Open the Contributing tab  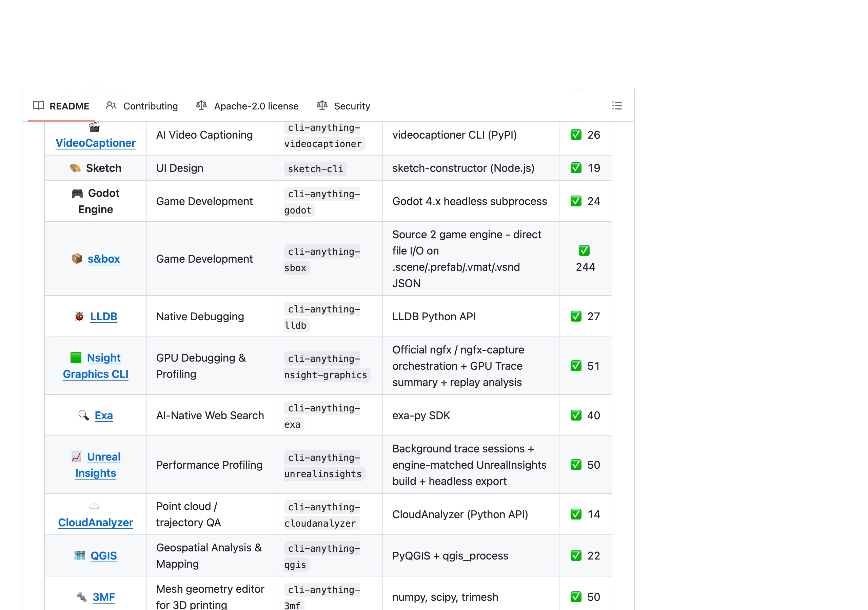pos(142,106)
